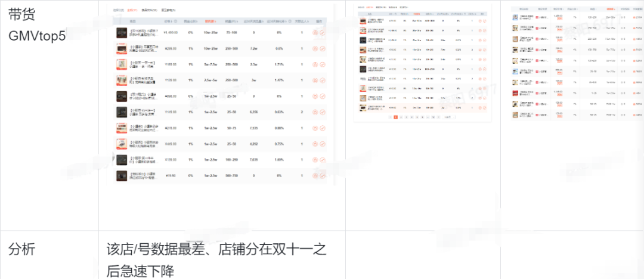Click second action icon on 6,356 views row

point(322,112)
